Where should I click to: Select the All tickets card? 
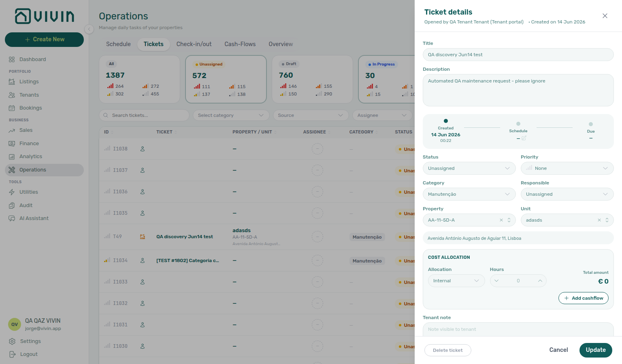coord(140,79)
